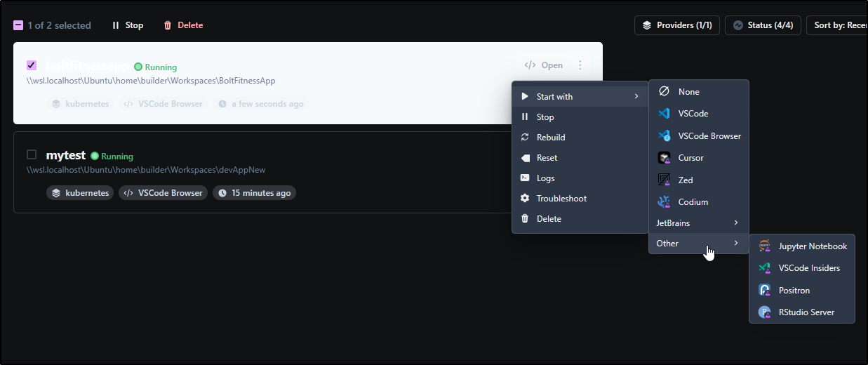This screenshot has width=868, height=365.
Task: Click the play icon next to Start with
Action: [x=525, y=97]
